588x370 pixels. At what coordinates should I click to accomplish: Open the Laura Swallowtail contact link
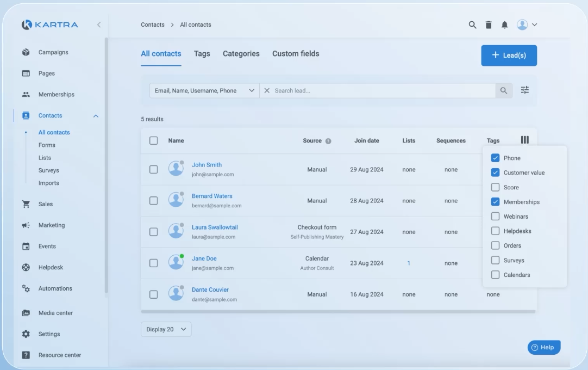click(215, 227)
